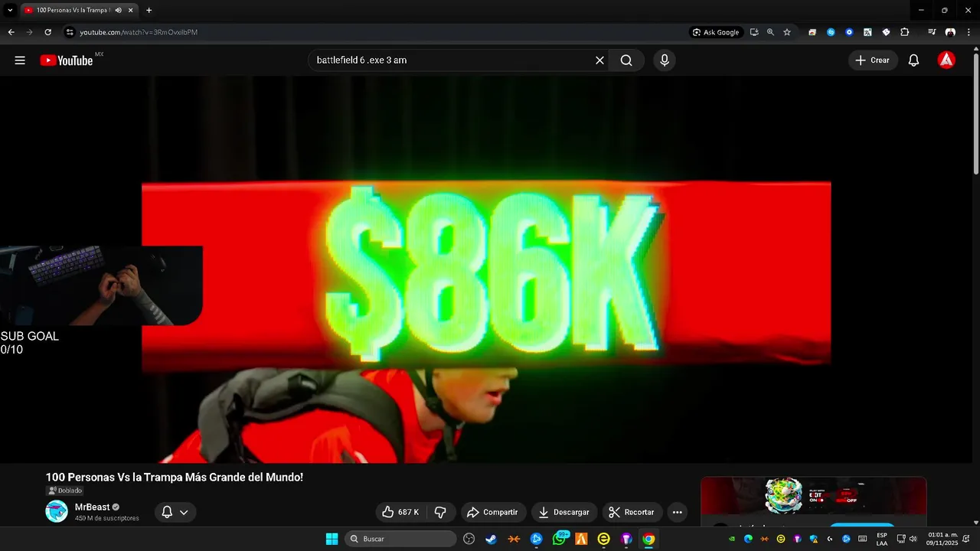Bookmark this page with star
980x551 pixels.
pos(786,32)
